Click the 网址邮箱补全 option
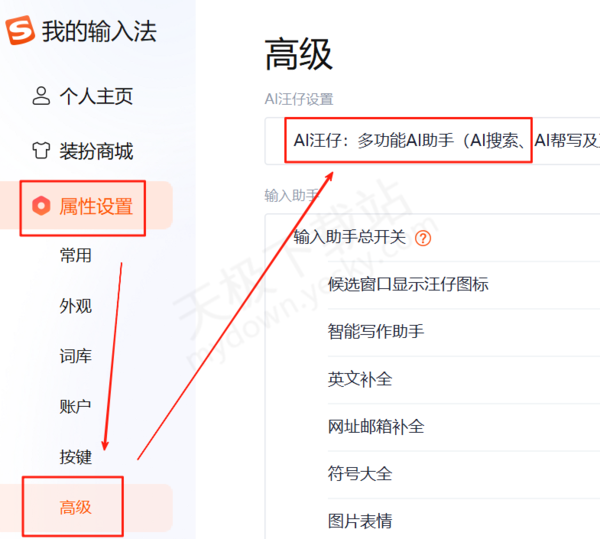 pos(376,427)
